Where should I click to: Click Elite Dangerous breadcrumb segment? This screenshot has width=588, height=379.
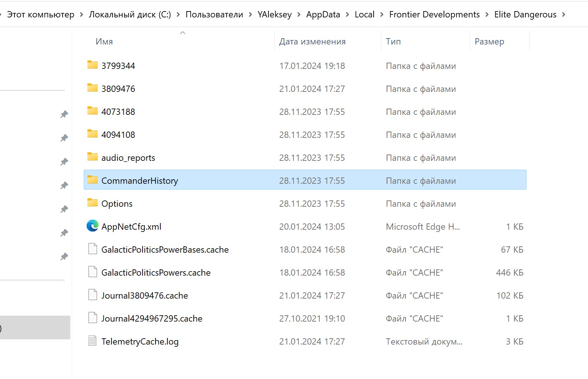[x=525, y=14]
